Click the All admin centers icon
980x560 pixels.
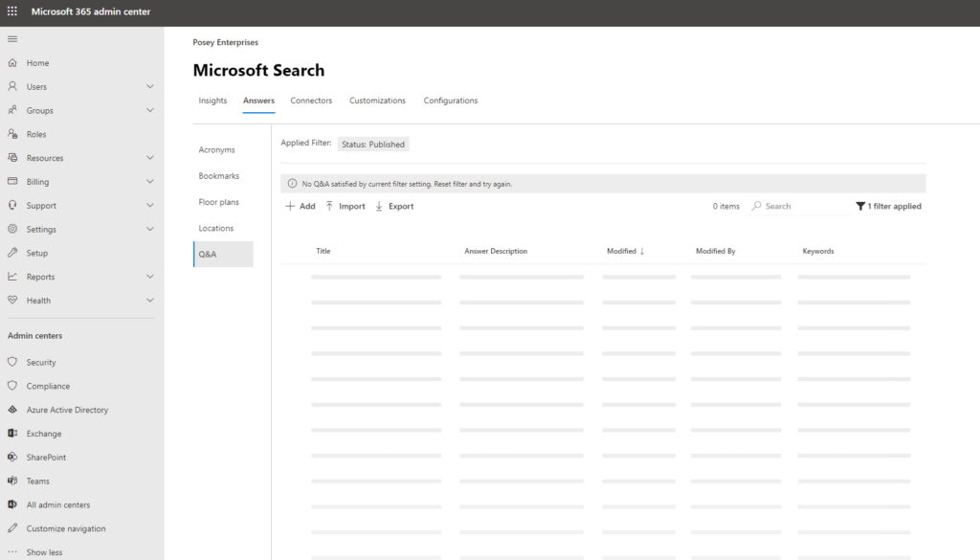pos(12,504)
